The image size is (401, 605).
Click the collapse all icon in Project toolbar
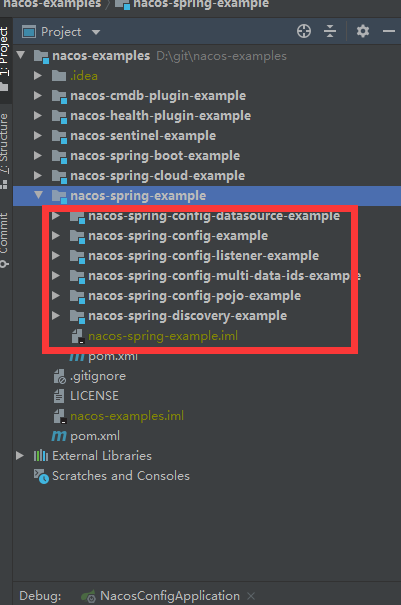coord(330,31)
